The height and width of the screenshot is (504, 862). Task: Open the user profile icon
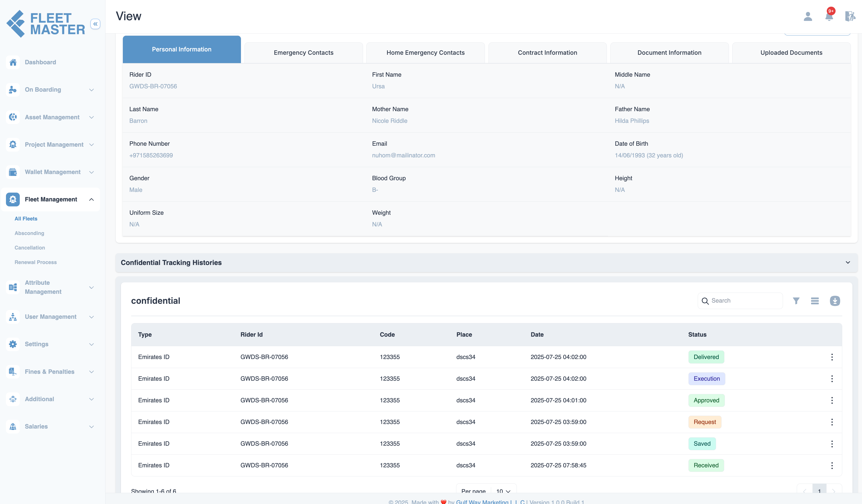(x=808, y=16)
